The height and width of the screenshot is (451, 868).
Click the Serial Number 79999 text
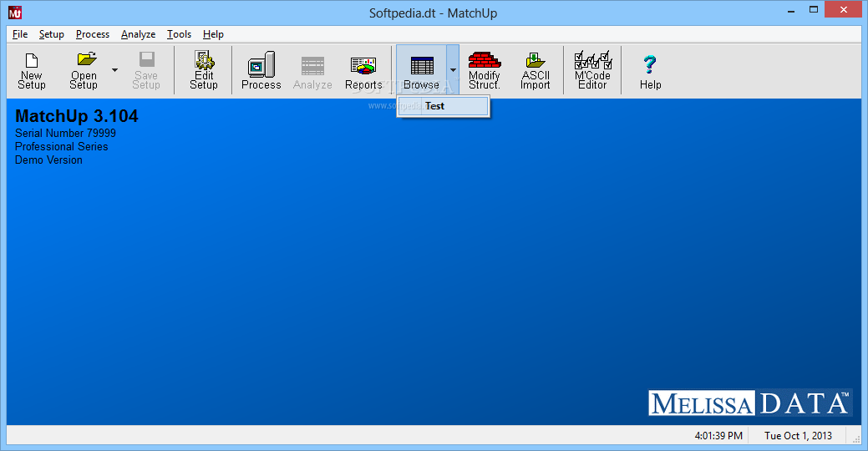coord(65,134)
